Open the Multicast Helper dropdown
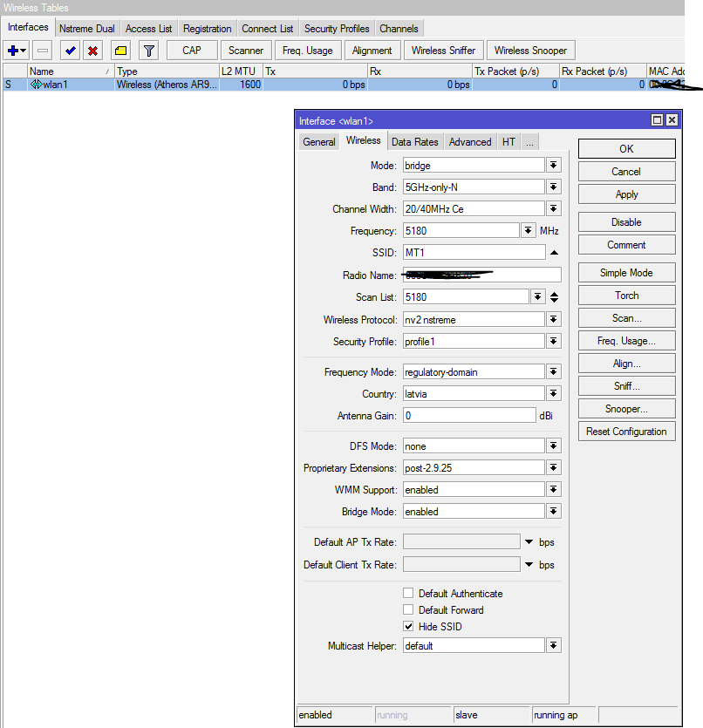 [x=554, y=646]
